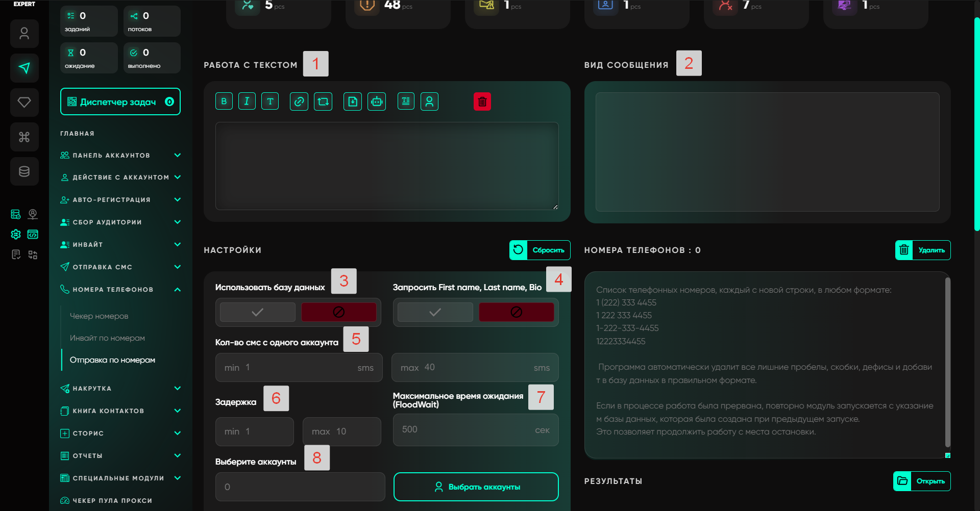Click the Выбрать аккаунты button

pyautogui.click(x=476, y=487)
